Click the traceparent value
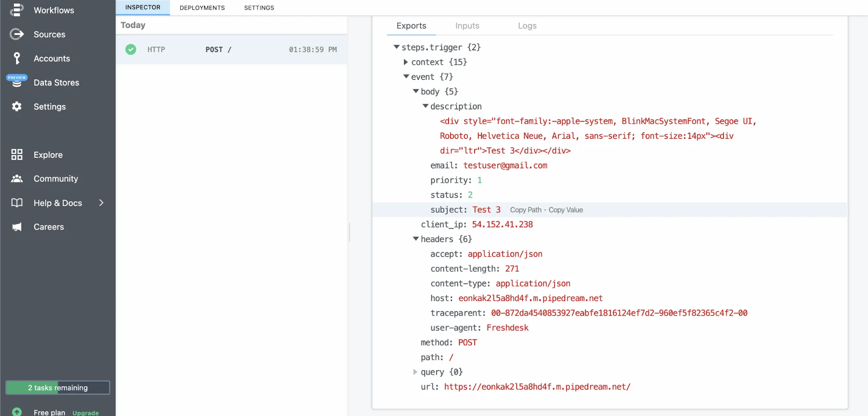This screenshot has height=416, width=868. pos(619,313)
